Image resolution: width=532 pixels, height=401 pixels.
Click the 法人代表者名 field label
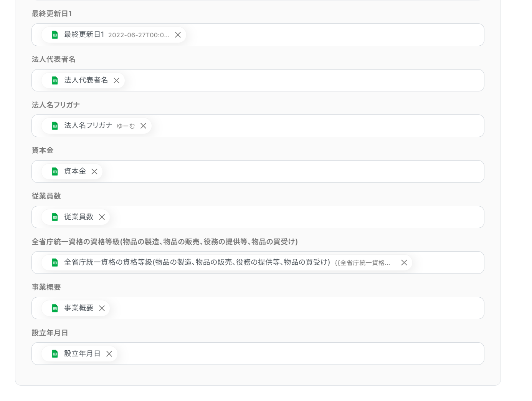[54, 60]
